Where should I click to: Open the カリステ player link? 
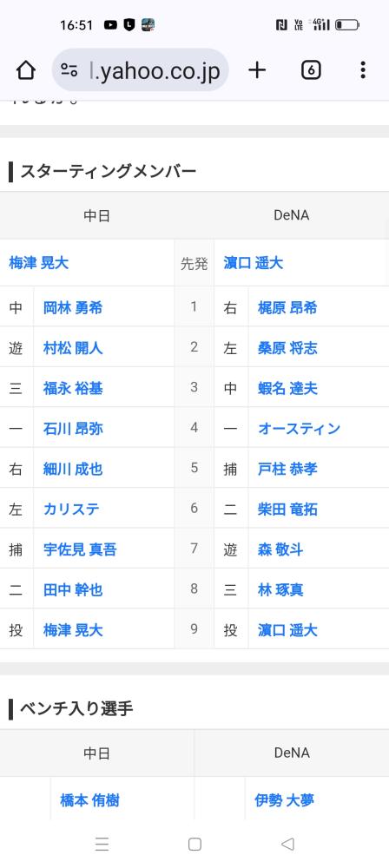(x=71, y=510)
